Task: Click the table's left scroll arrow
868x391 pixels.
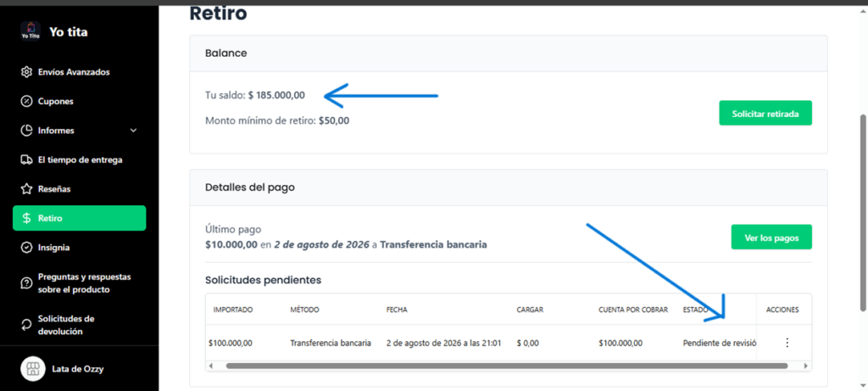Action: (x=211, y=366)
